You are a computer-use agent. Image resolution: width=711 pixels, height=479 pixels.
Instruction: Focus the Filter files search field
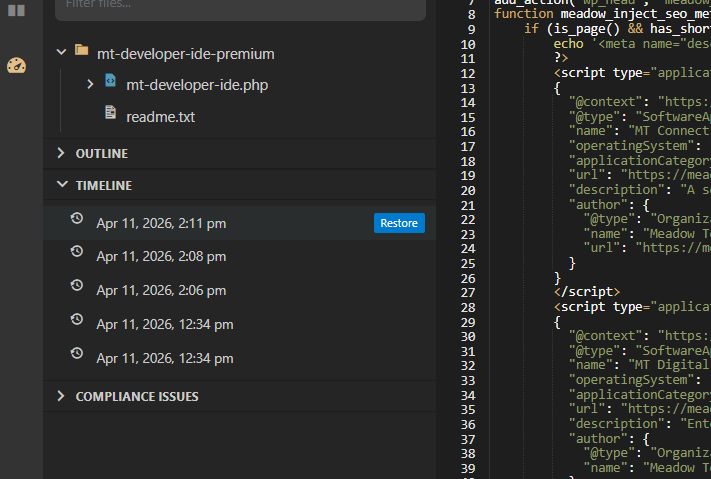pos(240,5)
